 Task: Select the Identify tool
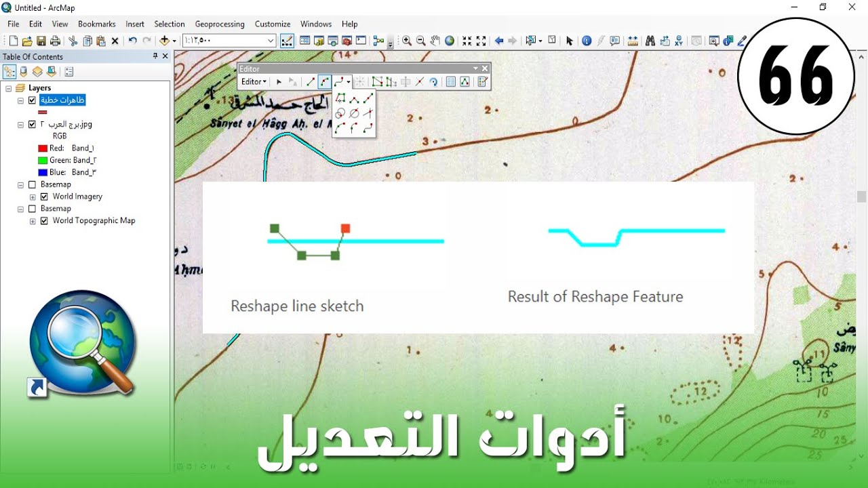[x=587, y=41]
